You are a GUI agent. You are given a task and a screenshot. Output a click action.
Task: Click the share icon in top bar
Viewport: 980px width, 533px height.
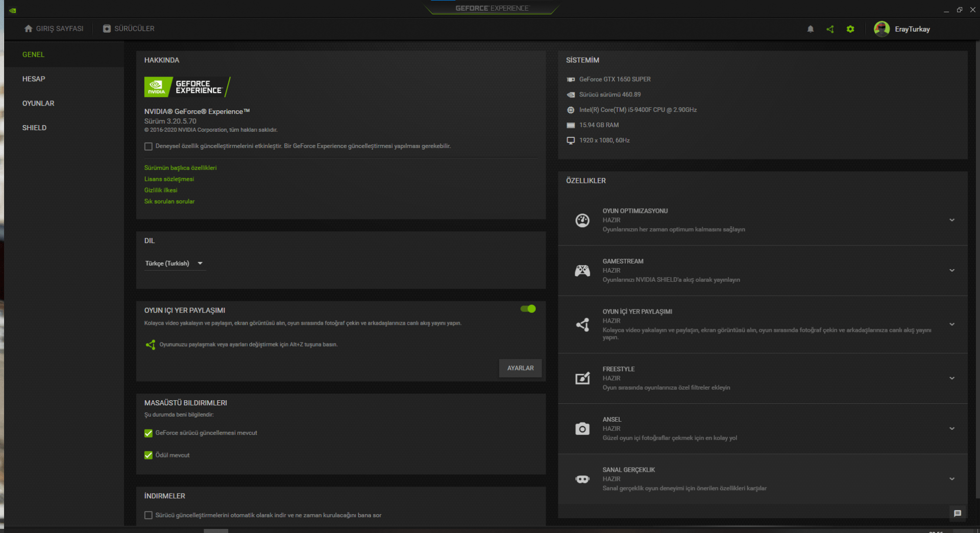point(830,29)
